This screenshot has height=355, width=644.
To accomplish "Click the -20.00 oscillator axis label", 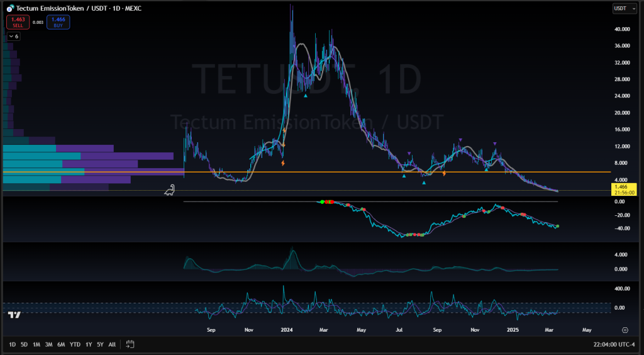I will [623, 215].
